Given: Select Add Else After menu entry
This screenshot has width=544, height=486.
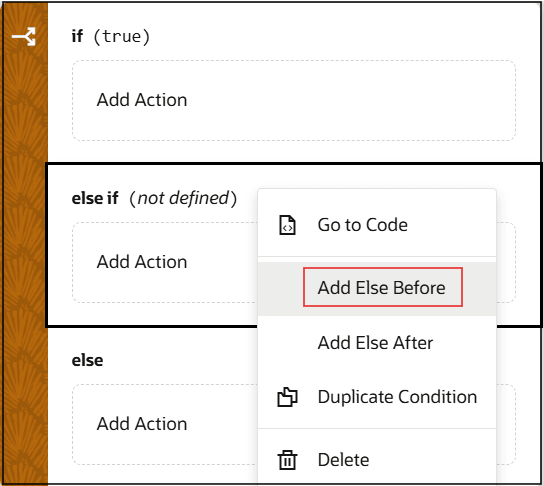Looking at the screenshot, I should tap(377, 343).
